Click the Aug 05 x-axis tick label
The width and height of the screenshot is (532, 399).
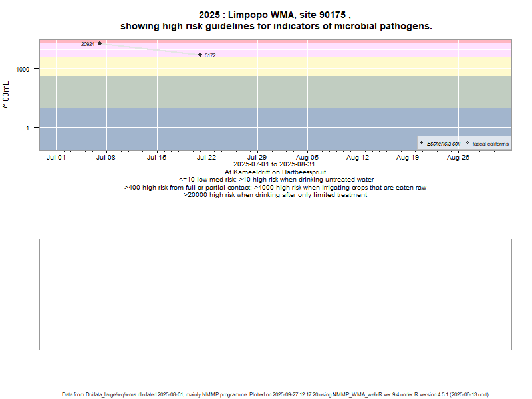click(x=307, y=158)
